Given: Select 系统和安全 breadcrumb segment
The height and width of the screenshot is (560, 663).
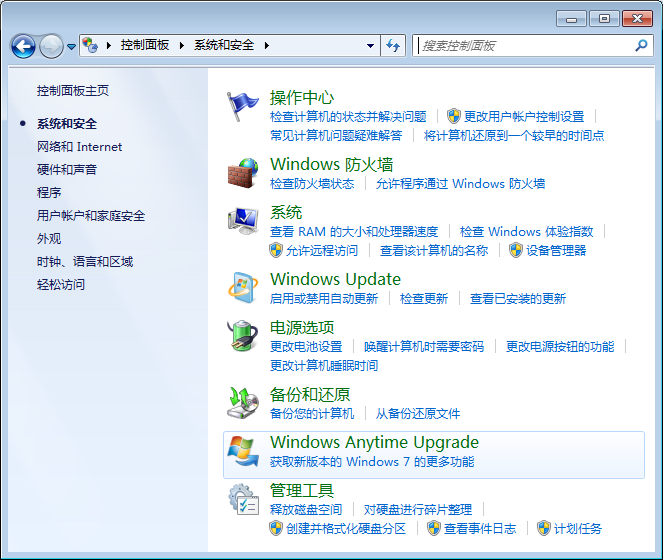Looking at the screenshot, I should (224, 45).
